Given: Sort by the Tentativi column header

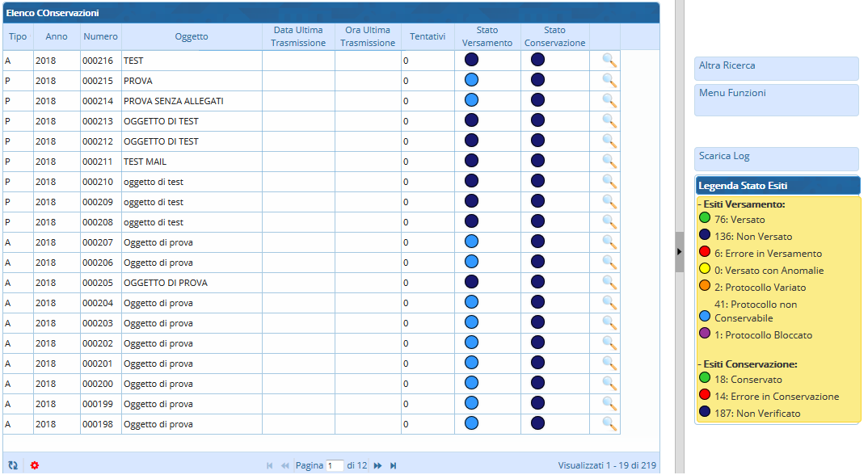Looking at the screenshot, I should (428, 36).
